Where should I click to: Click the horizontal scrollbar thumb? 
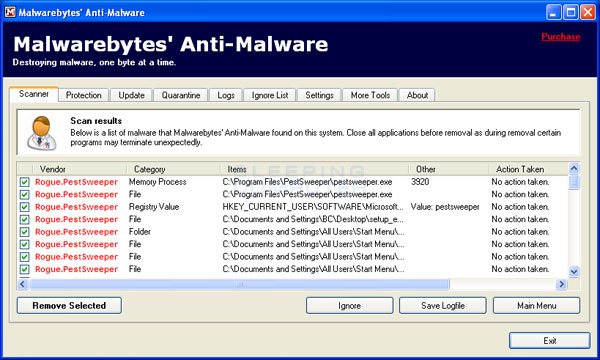239,284
